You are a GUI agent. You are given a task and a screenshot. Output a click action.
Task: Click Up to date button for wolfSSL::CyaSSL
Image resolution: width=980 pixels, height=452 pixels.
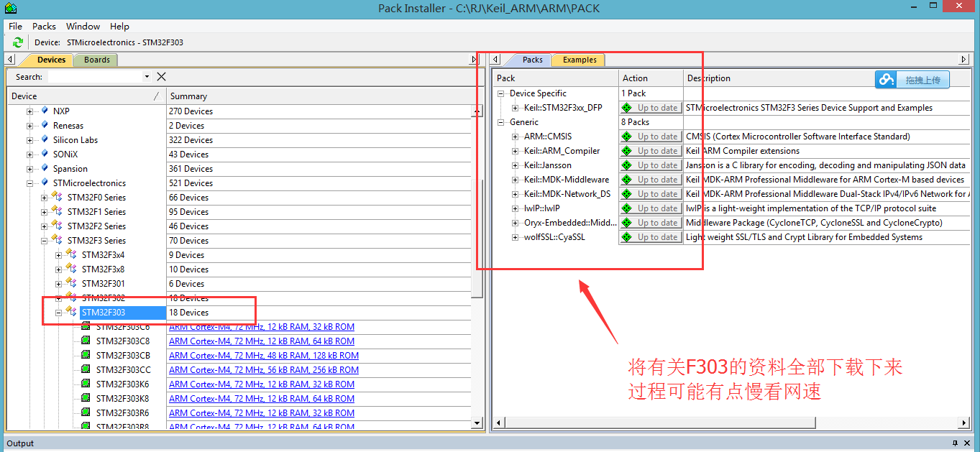tap(651, 237)
